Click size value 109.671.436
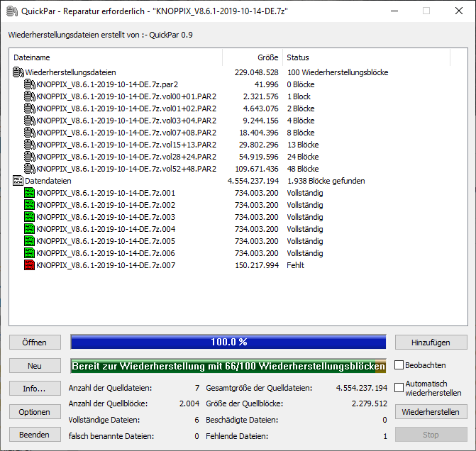 pyautogui.click(x=257, y=169)
